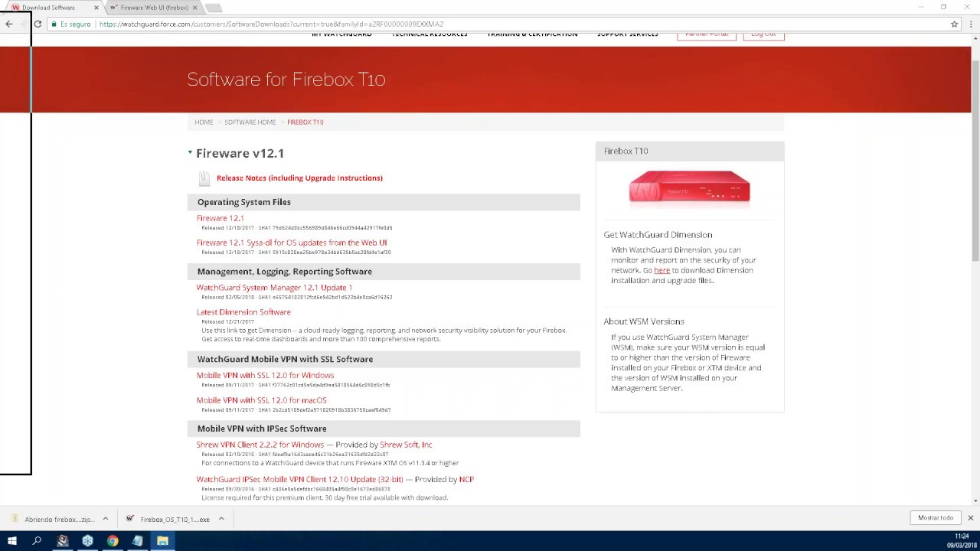The image size is (980, 551).
Task: Click the 'Es seguro' secure site indicator
Action: click(70, 24)
